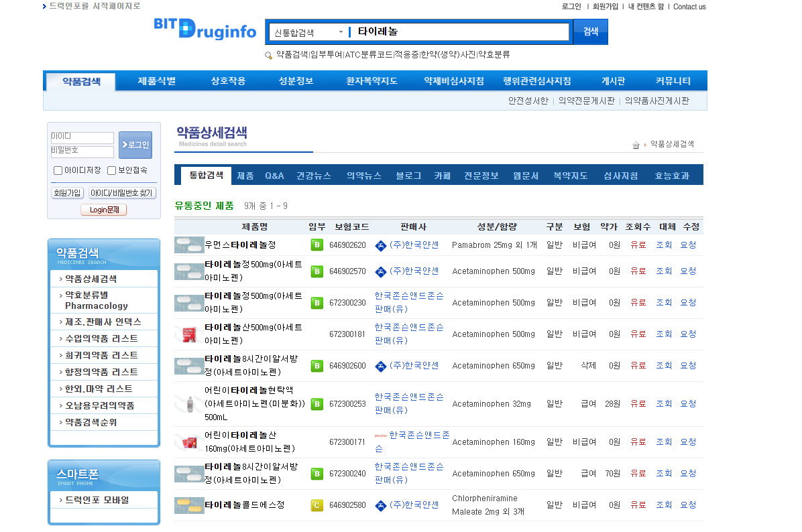The width and height of the screenshot is (802, 532).
Task: Toggle 보안접속 checkbox
Action: pos(111,171)
